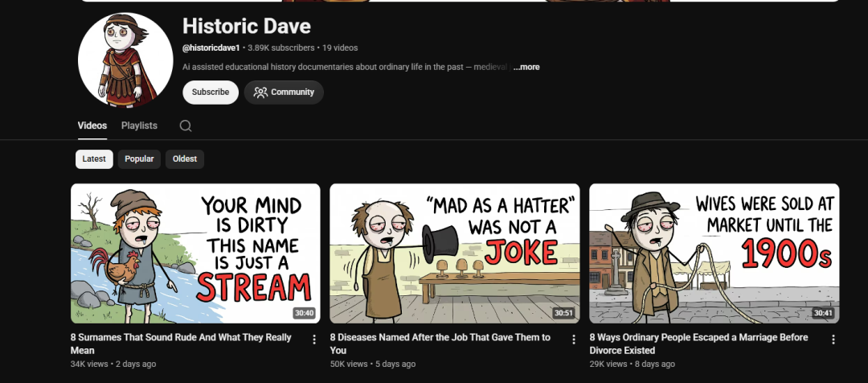Click 29K views 8 days ago text
The height and width of the screenshot is (383, 868).
tap(633, 364)
